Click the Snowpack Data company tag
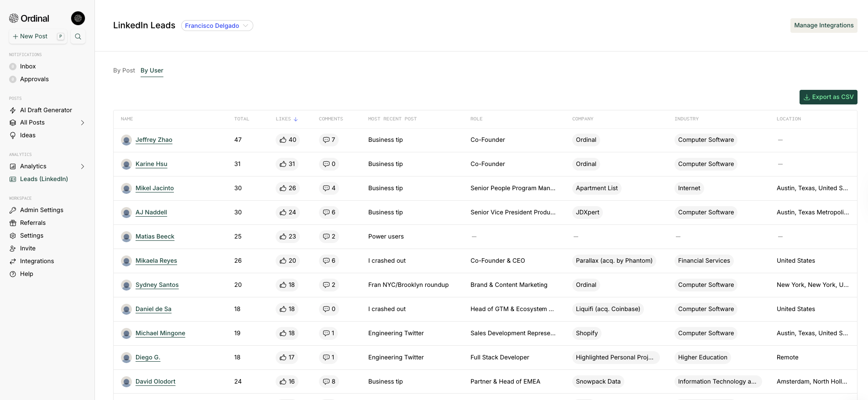Screen dimensions: 868x400 click(598, 382)
